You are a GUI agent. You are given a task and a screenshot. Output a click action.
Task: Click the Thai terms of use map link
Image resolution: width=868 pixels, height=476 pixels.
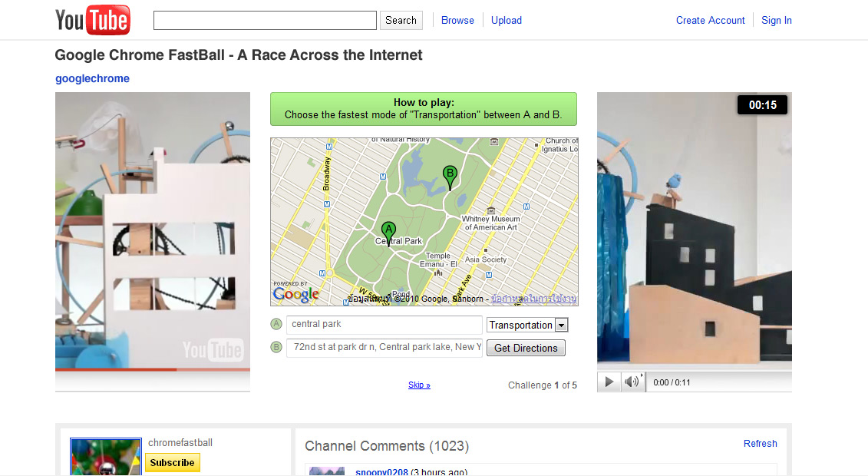(533, 299)
